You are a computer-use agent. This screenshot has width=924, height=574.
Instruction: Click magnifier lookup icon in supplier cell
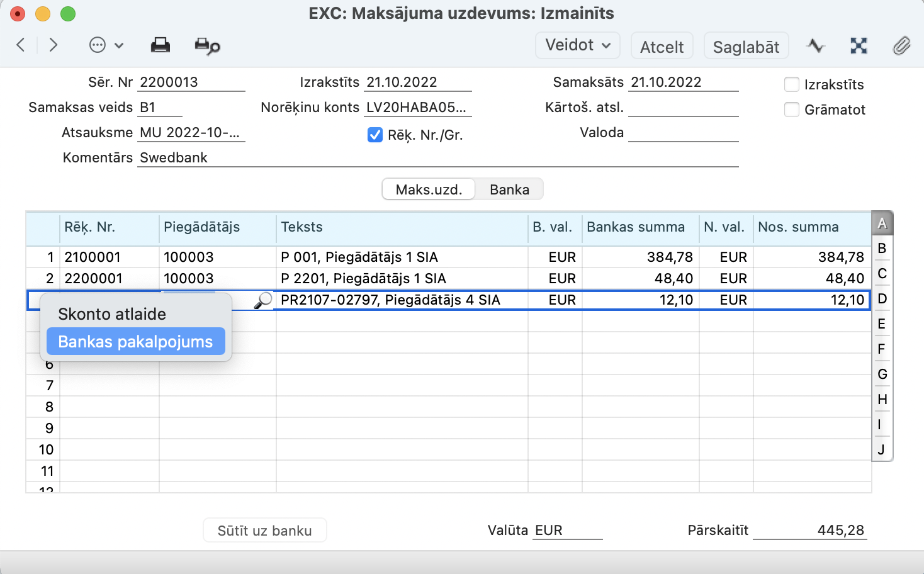262,300
